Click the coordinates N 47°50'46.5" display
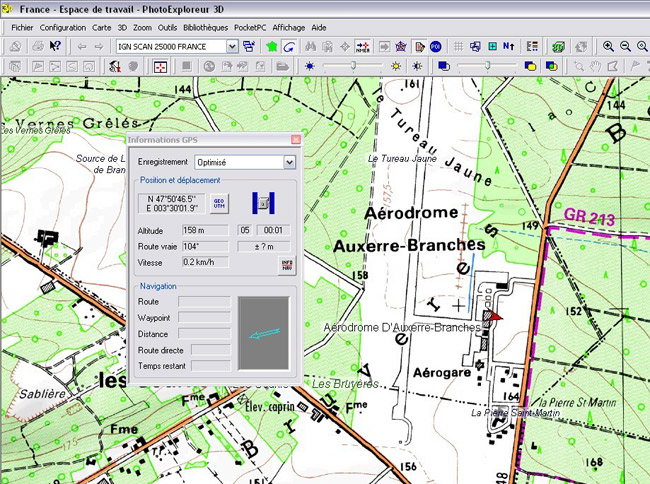Image resolution: width=650 pixels, height=484 pixels. pyautogui.click(x=171, y=203)
